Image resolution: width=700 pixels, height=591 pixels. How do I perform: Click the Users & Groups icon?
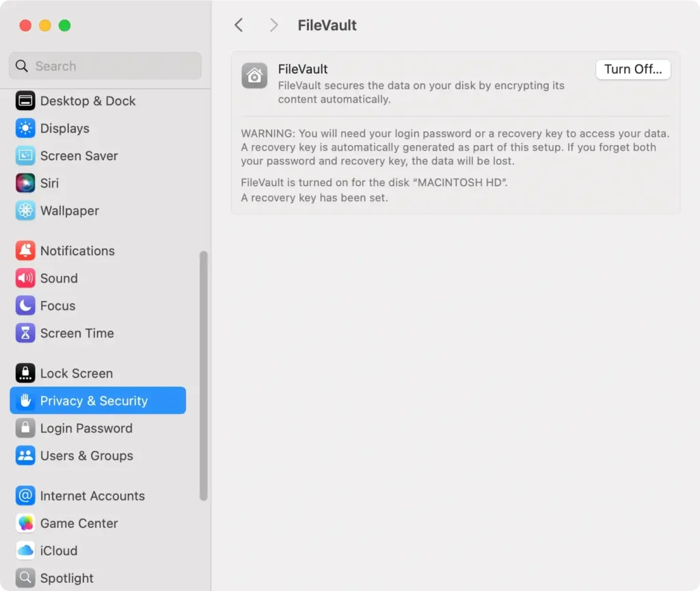click(25, 456)
